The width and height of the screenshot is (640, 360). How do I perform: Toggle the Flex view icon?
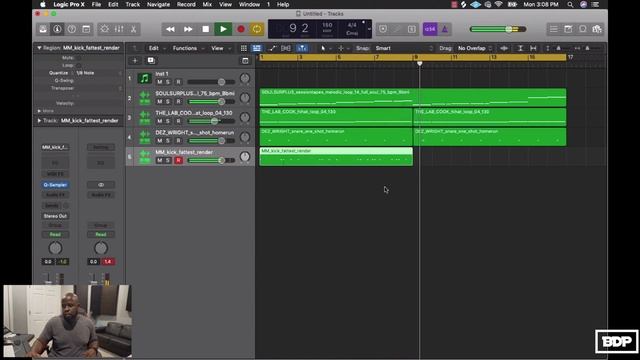coord(286,48)
